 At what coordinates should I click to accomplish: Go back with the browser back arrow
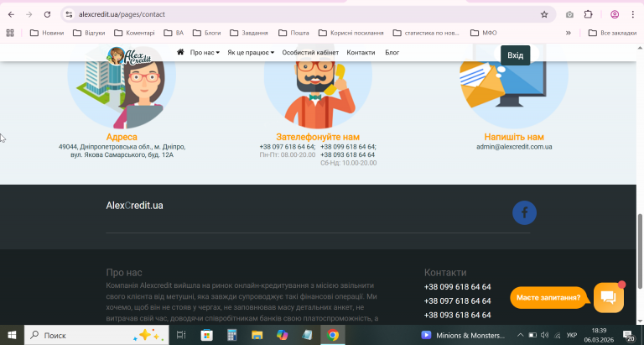point(11,14)
